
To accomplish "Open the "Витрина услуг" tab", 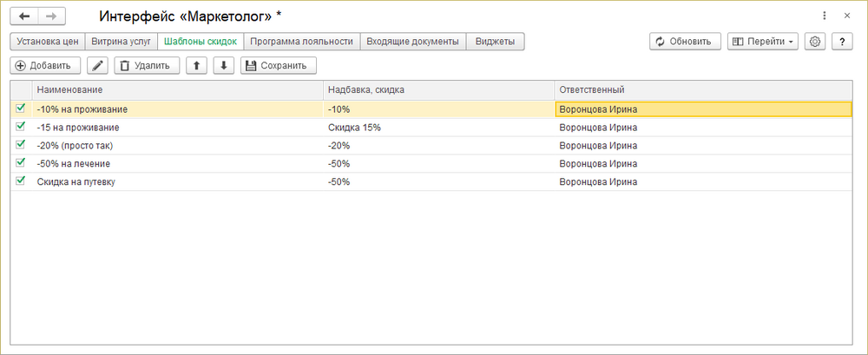I will coord(122,41).
